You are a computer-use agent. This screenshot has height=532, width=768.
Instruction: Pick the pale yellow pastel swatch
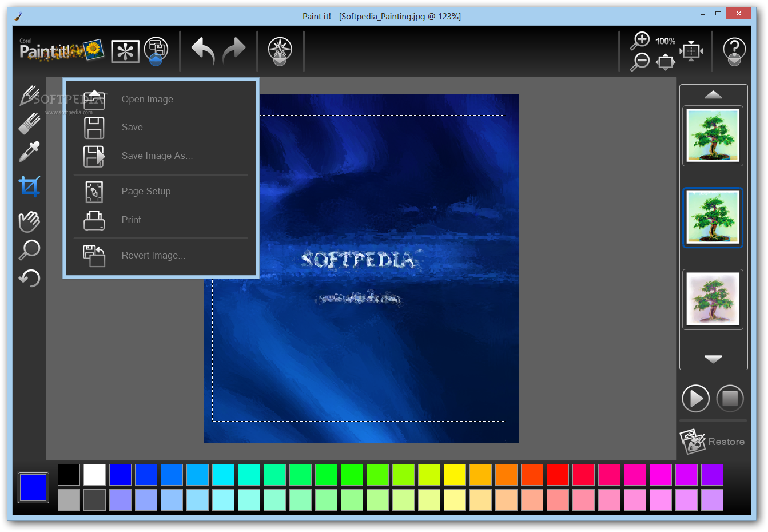(455, 500)
